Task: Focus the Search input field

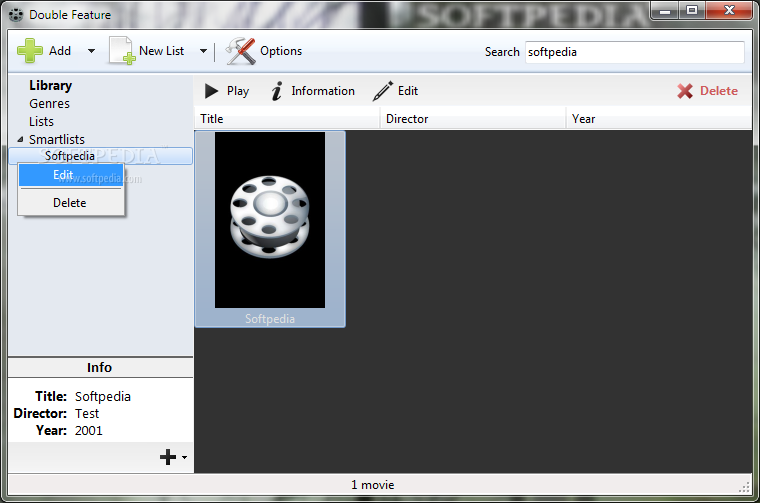Action: (635, 52)
